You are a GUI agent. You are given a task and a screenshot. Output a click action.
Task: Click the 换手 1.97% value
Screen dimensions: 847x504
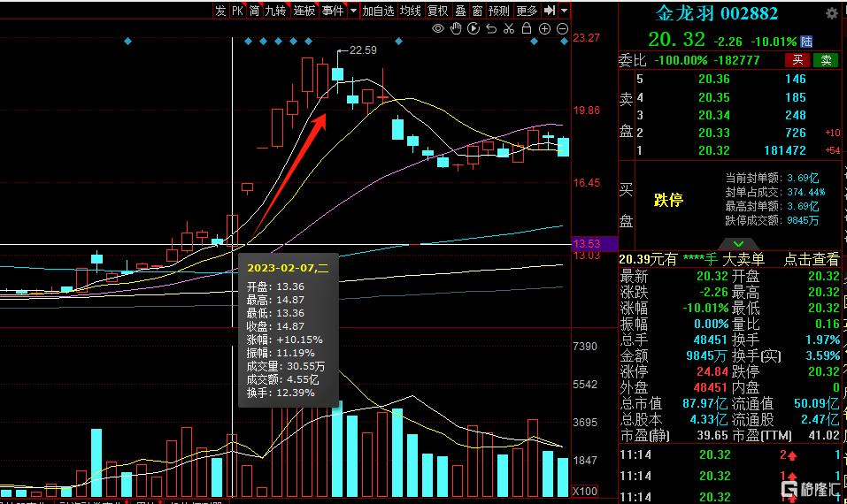pyautogui.click(x=823, y=340)
